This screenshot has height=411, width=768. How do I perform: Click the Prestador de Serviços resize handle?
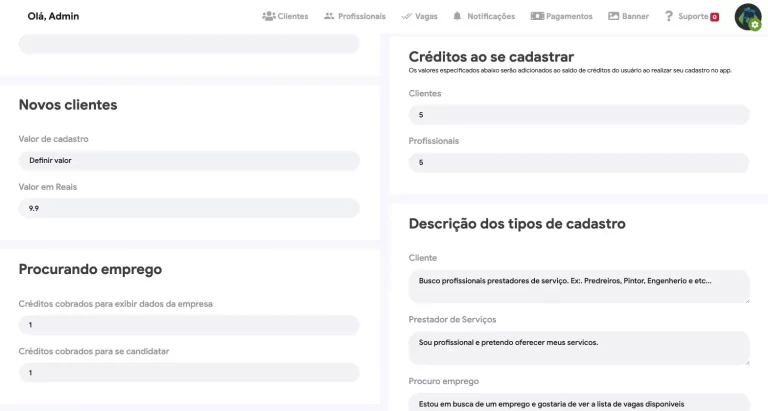click(x=747, y=362)
